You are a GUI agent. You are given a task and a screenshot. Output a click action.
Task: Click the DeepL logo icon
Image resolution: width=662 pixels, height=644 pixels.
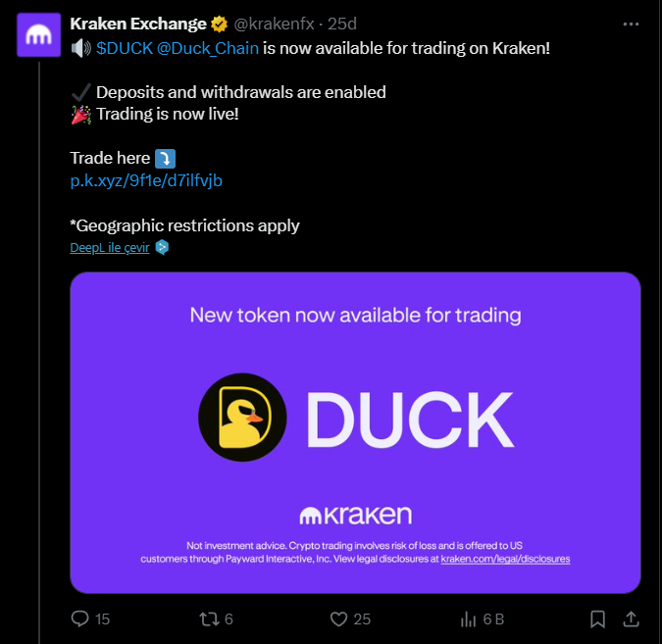click(x=162, y=247)
